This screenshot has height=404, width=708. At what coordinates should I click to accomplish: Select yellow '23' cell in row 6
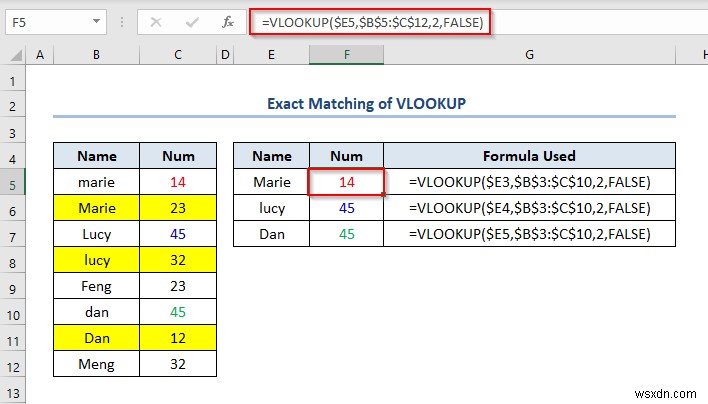[x=178, y=208]
